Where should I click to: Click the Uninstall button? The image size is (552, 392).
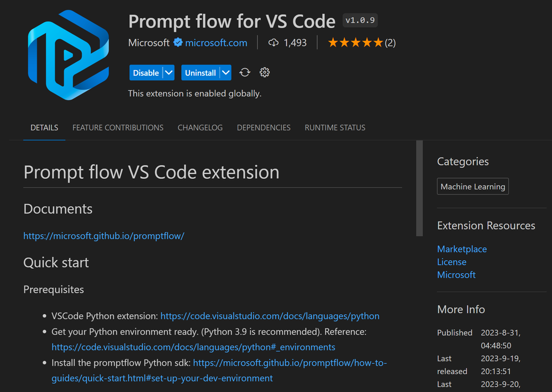200,72
